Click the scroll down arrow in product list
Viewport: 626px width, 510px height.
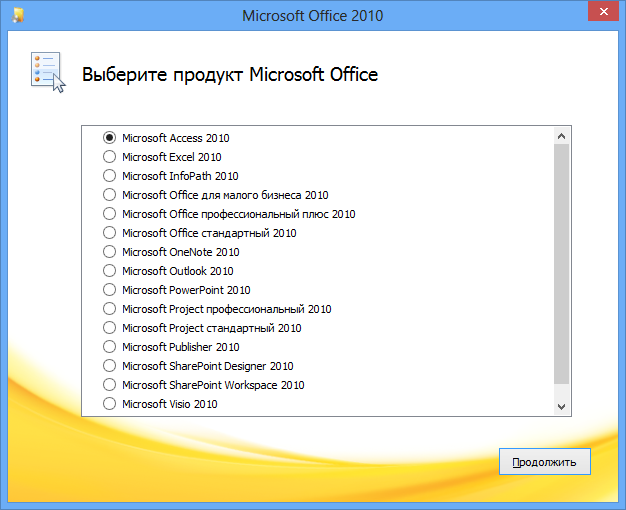click(x=561, y=406)
